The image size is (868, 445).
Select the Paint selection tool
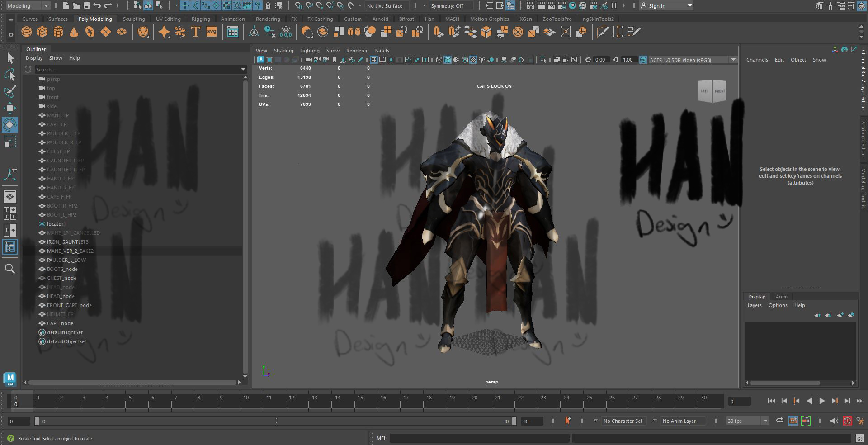(x=10, y=91)
